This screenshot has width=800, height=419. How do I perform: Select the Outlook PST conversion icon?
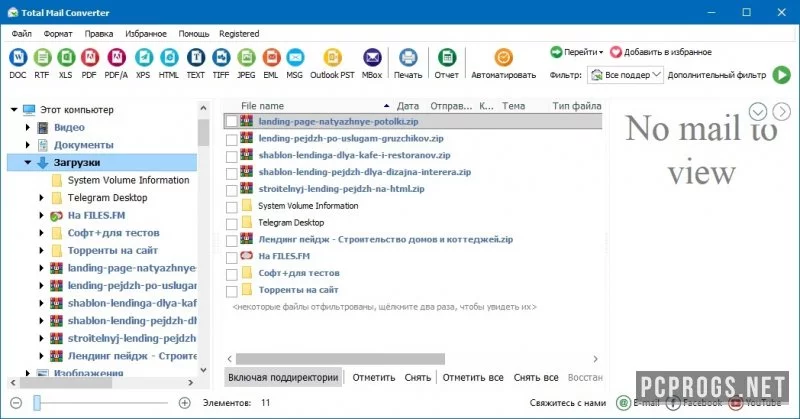332,58
